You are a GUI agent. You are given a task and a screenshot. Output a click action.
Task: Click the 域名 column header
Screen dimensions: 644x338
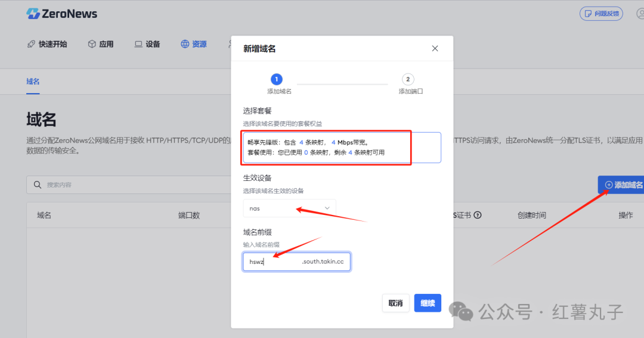click(x=44, y=215)
